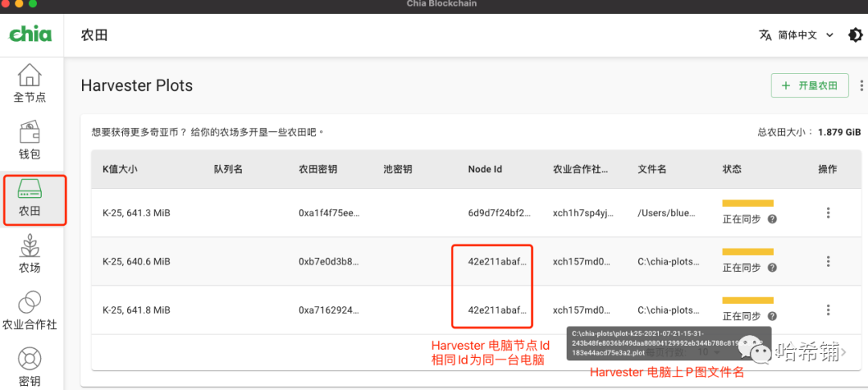The height and width of the screenshot is (390, 868).
Task: Click the yellow sync bar in 640.6 MiB row
Action: [748, 252]
